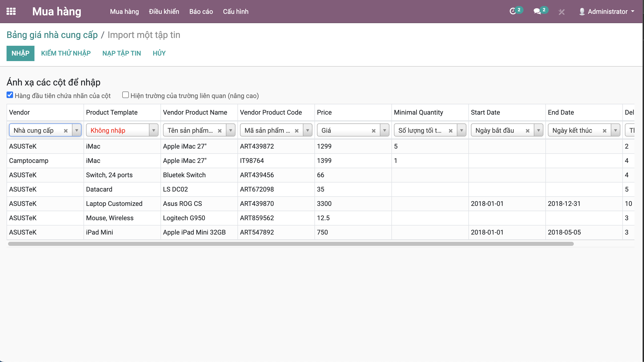Click the horizontal table scrollbar

pos(291,244)
